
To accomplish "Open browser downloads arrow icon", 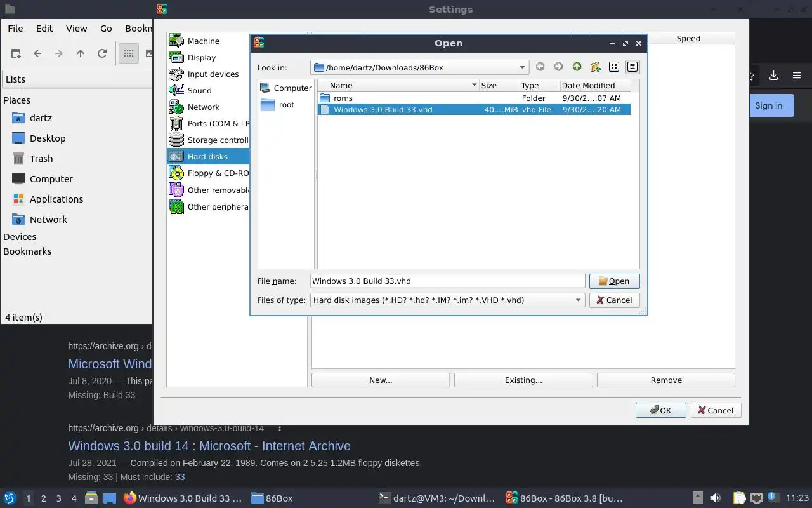I will (x=773, y=76).
